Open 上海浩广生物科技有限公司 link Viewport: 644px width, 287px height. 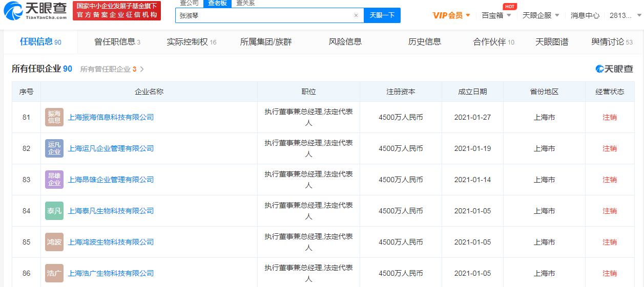click(111, 273)
